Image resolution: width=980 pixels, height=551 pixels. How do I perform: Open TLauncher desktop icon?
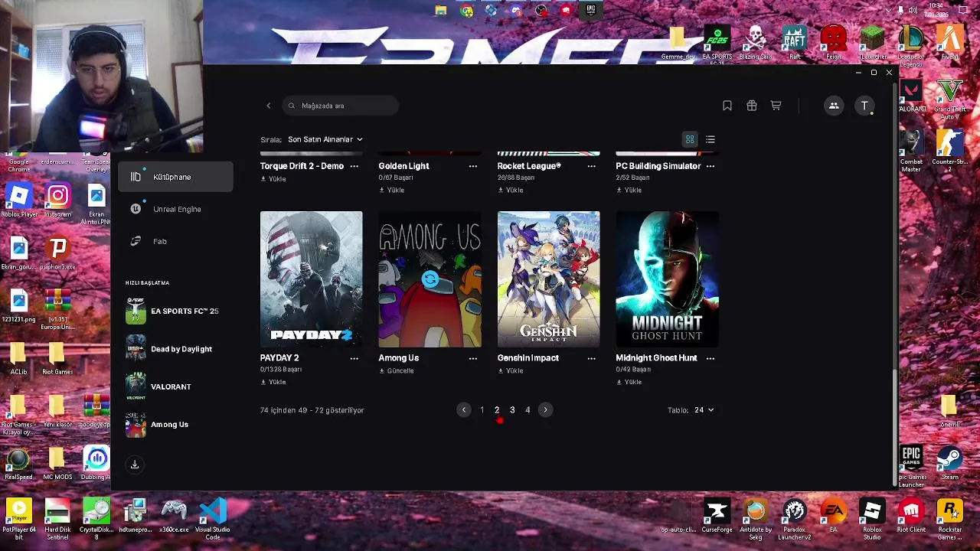(872, 43)
